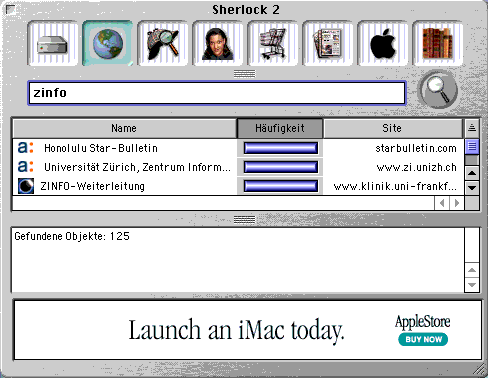This screenshot has width=488, height=378.
Task: Open the Apple logo channel
Action: 383,43
